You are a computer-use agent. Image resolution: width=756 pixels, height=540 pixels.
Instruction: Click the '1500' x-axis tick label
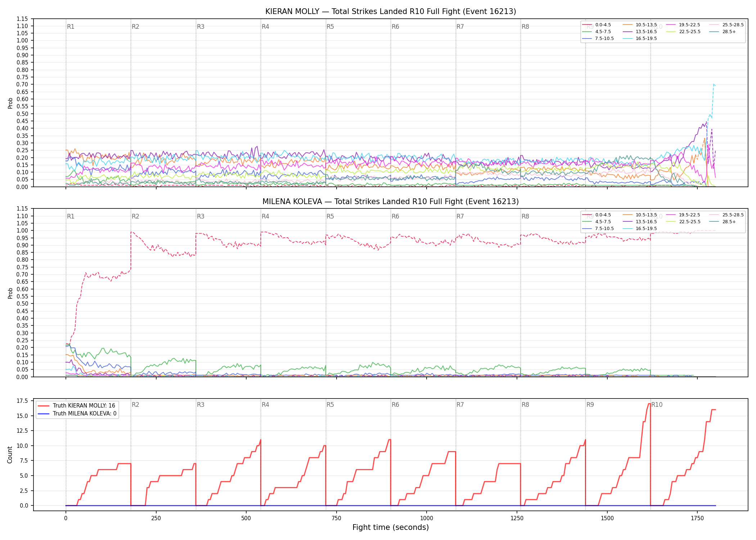pyautogui.click(x=607, y=518)
